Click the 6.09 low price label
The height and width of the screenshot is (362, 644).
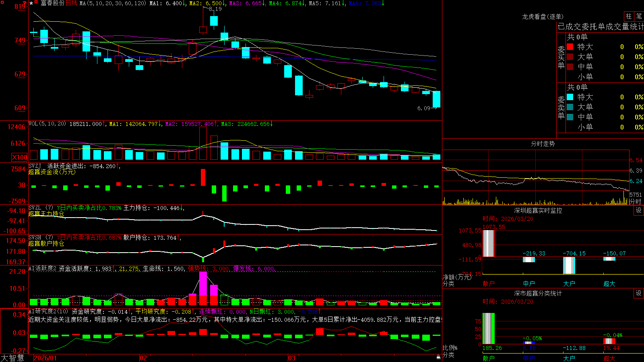(424, 108)
